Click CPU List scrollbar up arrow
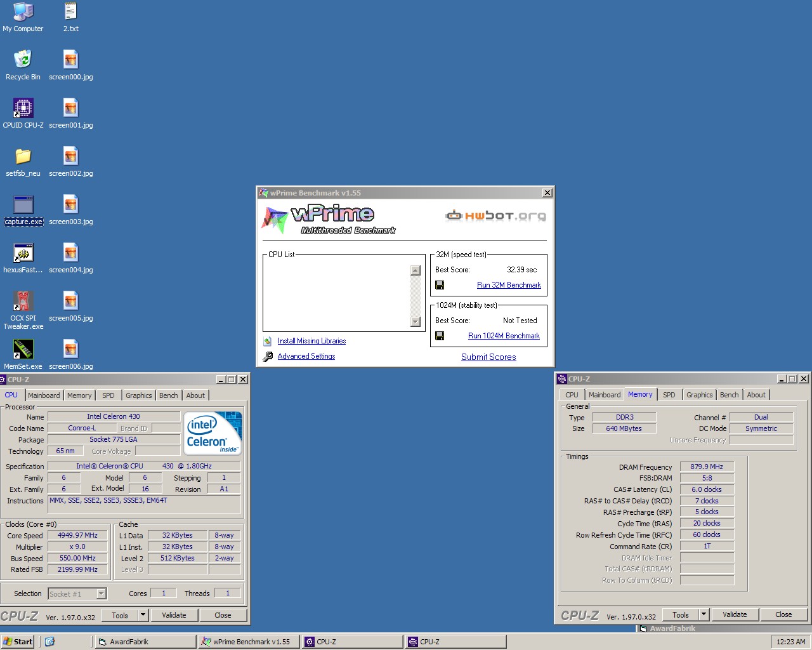Viewport: 812px width, 650px height. 416,270
